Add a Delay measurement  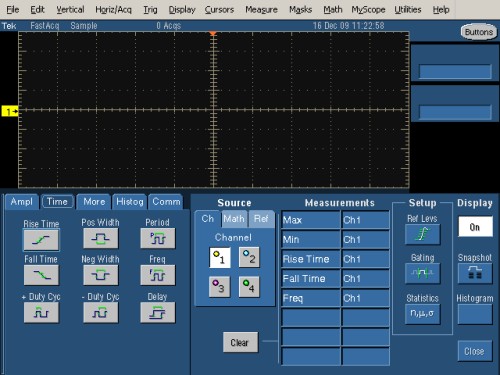pos(158,313)
